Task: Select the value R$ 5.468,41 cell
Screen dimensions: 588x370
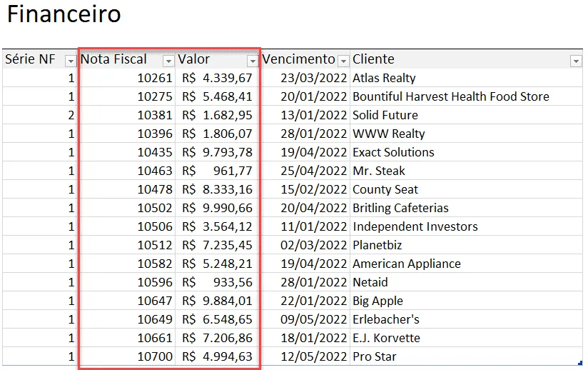Action: [218, 96]
